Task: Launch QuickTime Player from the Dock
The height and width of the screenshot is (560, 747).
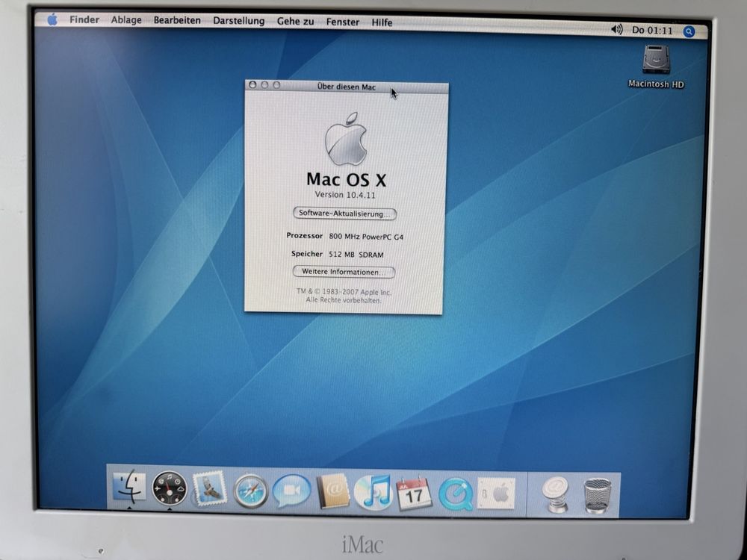Action: coord(456,494)
